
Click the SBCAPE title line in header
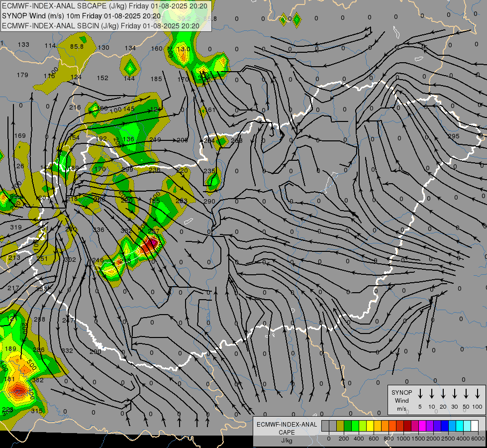click(x=104, y=6)
